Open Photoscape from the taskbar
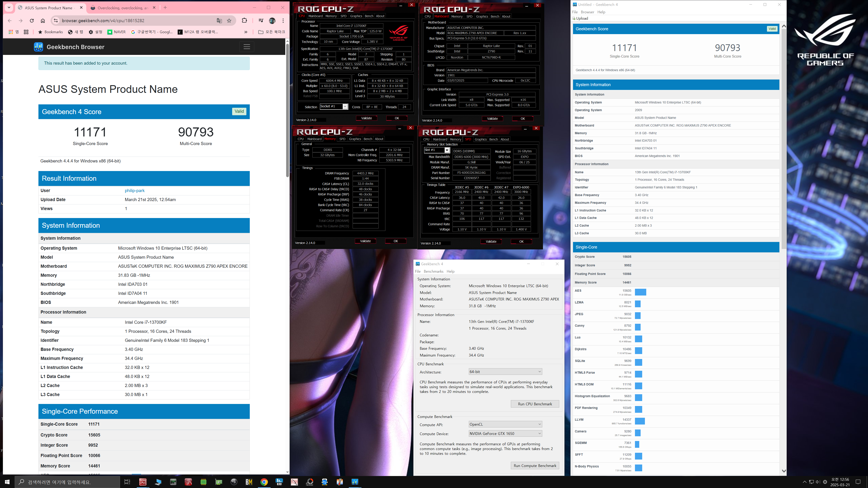Image resolution: width=868 pixels, height=488 pixels. 309,482
